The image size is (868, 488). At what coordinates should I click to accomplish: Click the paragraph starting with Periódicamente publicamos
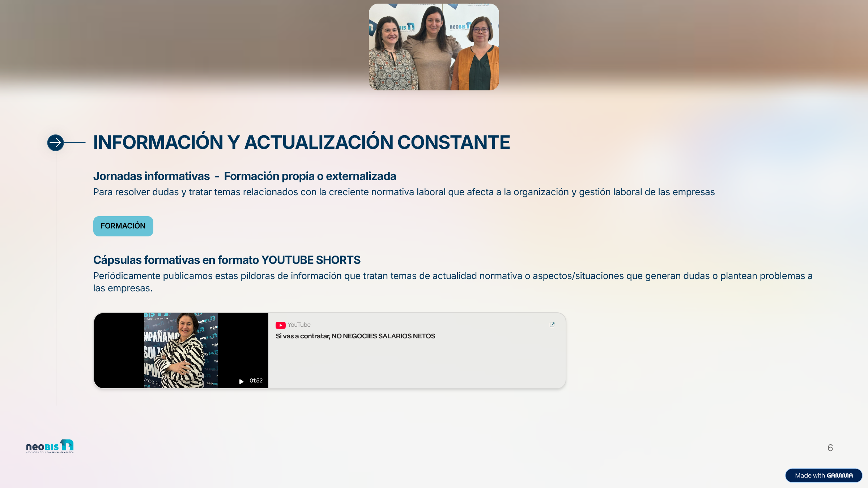[x=453, y=282]
